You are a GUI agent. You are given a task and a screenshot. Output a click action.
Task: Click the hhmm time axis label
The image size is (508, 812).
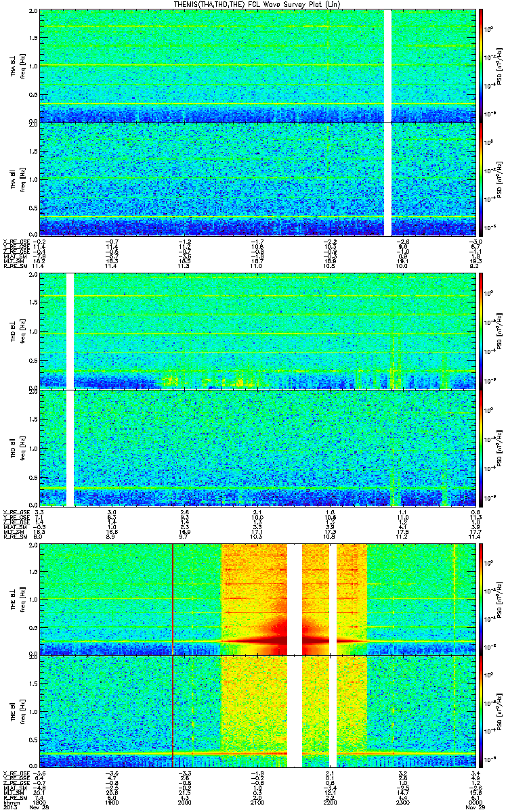[10, 803]
